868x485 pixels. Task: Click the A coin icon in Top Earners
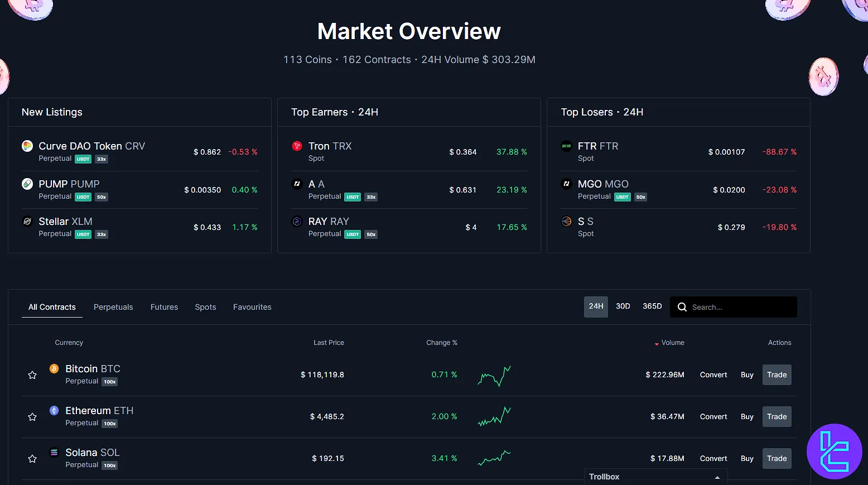pos(297,184)
